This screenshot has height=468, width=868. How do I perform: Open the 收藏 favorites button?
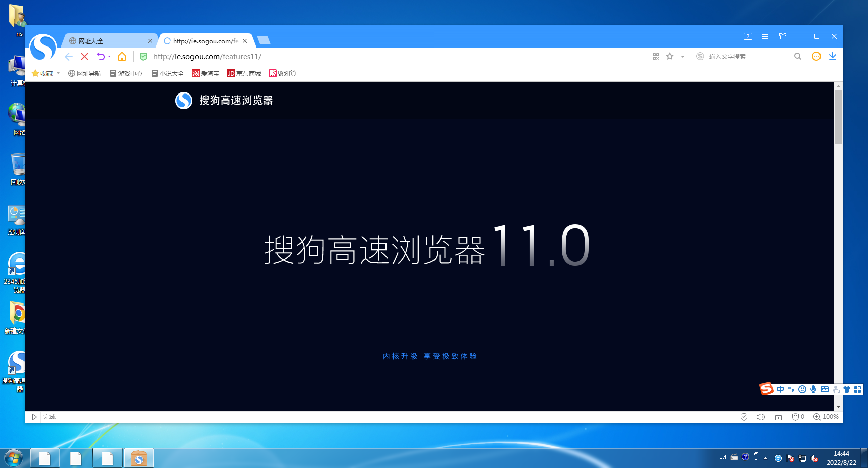tap(42, 73)
